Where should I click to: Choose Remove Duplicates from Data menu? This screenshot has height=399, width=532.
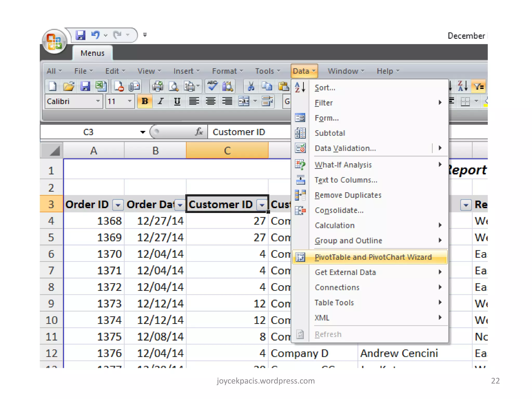point(348,195)
